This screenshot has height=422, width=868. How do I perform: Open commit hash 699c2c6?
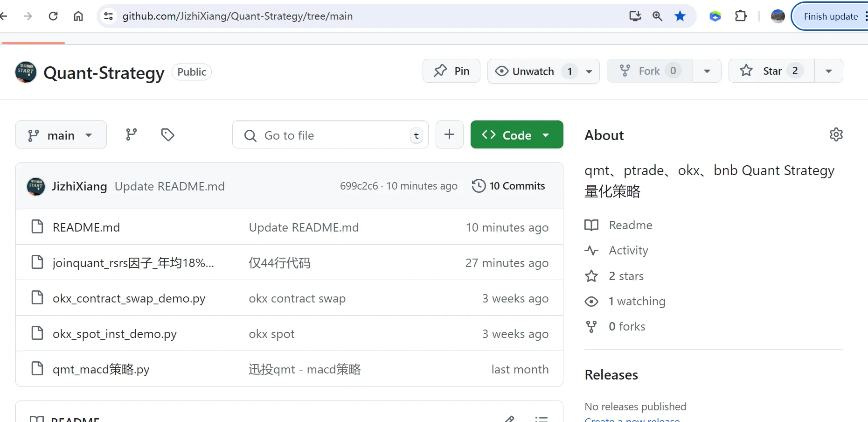[x=359, y=186]
